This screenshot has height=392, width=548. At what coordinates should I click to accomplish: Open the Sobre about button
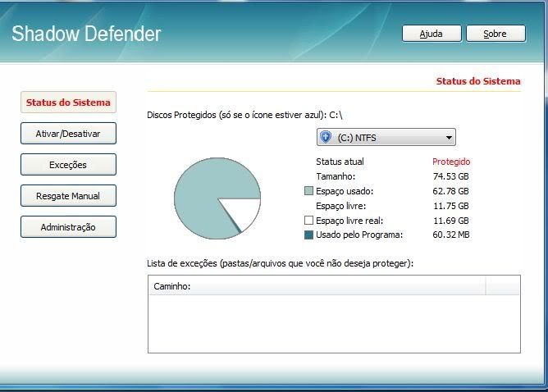tap(495, 34)
